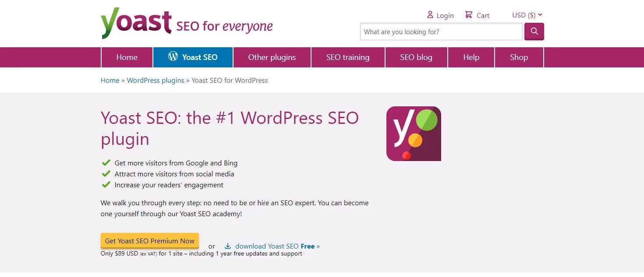Open the Help menu item

click(x=471, y=57)
